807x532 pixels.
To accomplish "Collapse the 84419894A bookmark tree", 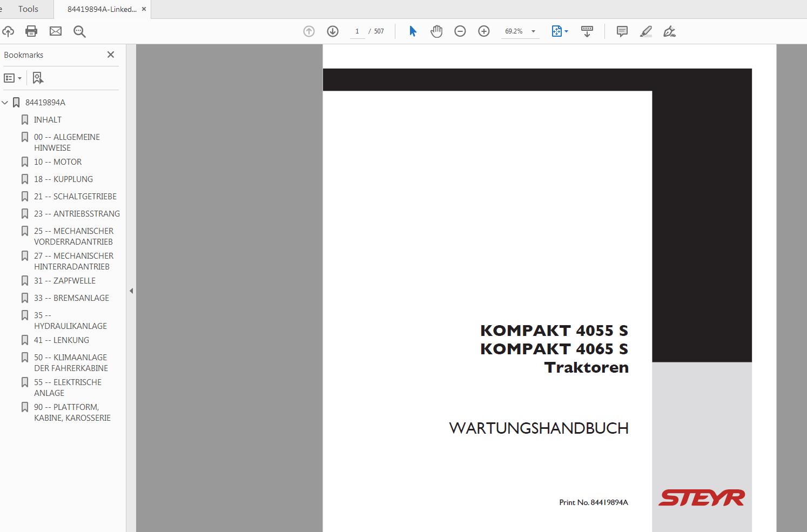I will (x=5, y=103).
